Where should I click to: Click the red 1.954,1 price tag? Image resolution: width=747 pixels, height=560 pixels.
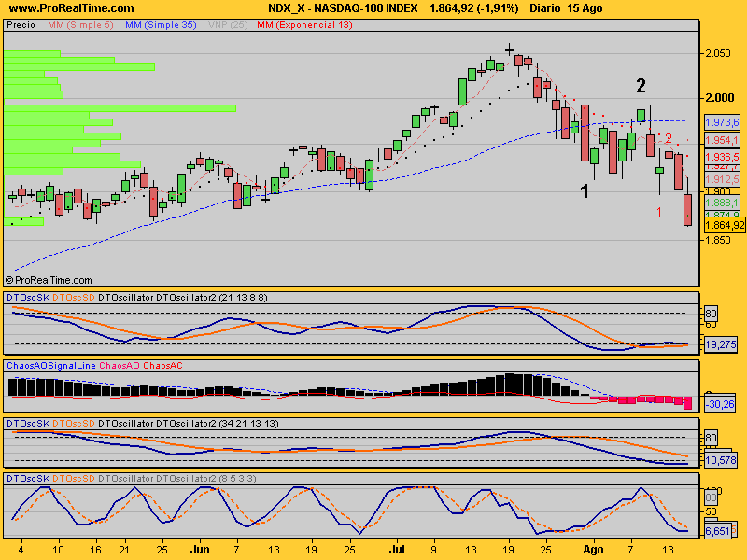coord(722,141)
